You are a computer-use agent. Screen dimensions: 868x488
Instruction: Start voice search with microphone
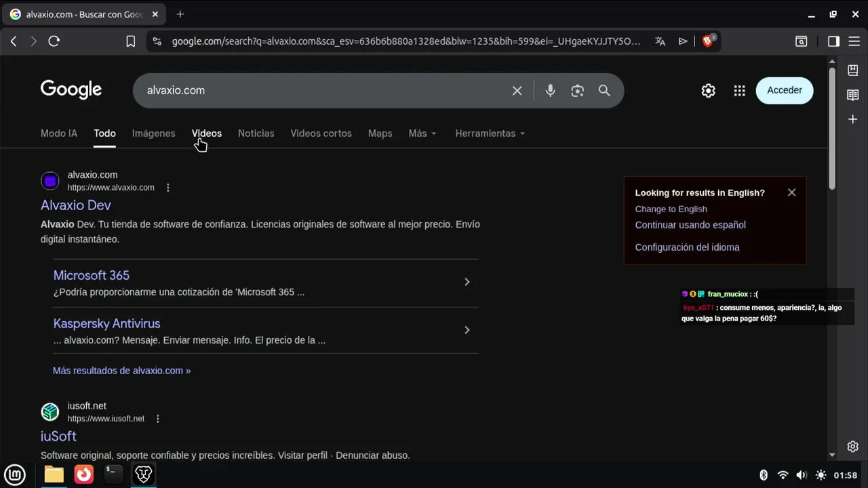[x=551, y=91]
